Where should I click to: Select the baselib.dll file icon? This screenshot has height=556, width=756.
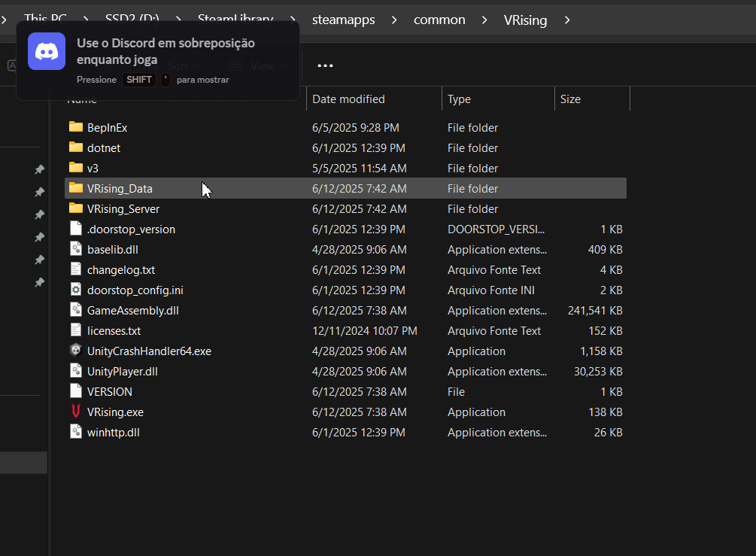76,249
